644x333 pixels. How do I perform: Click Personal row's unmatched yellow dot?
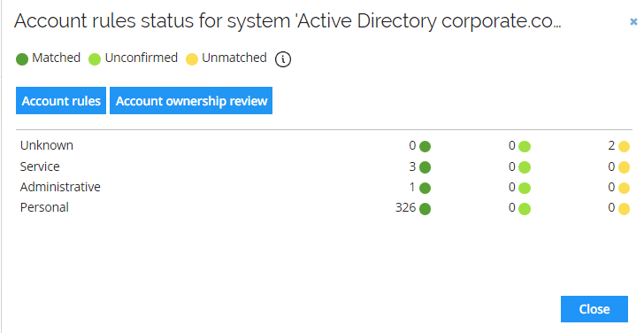click(624, 209)
